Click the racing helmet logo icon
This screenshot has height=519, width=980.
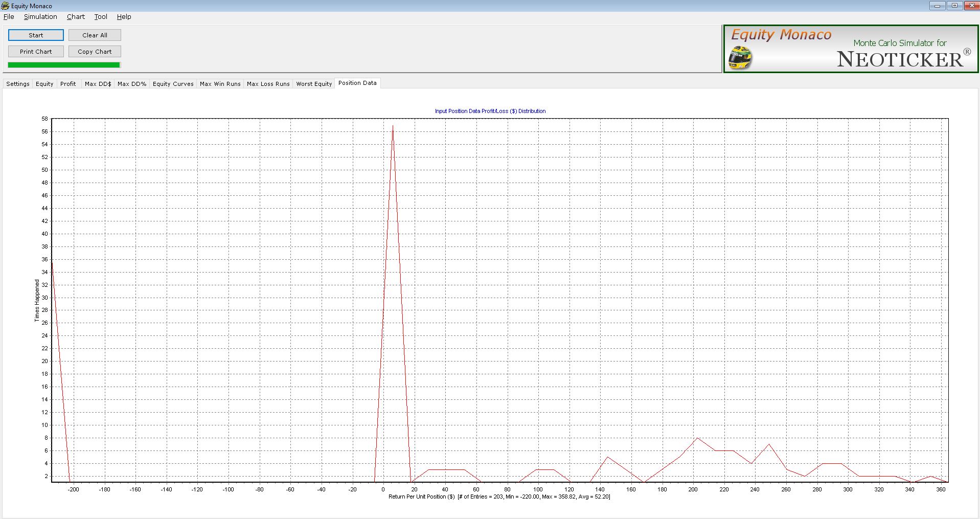[740, 57]
